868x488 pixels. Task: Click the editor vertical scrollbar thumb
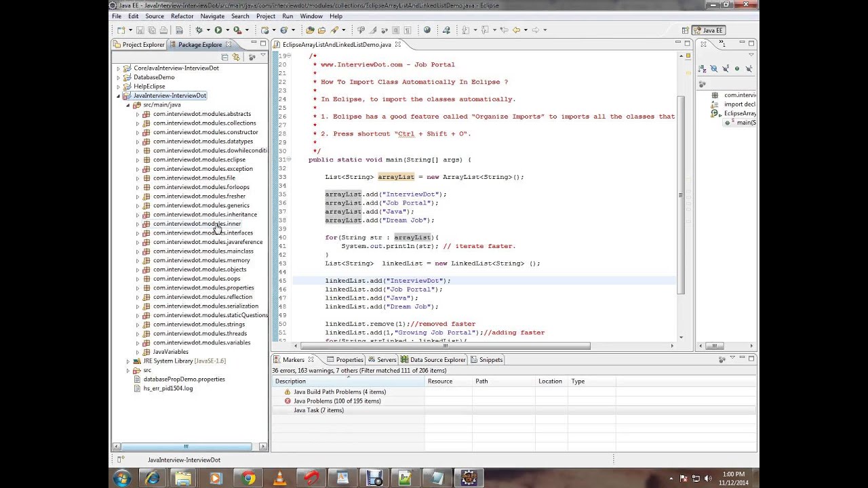(680, 195)
